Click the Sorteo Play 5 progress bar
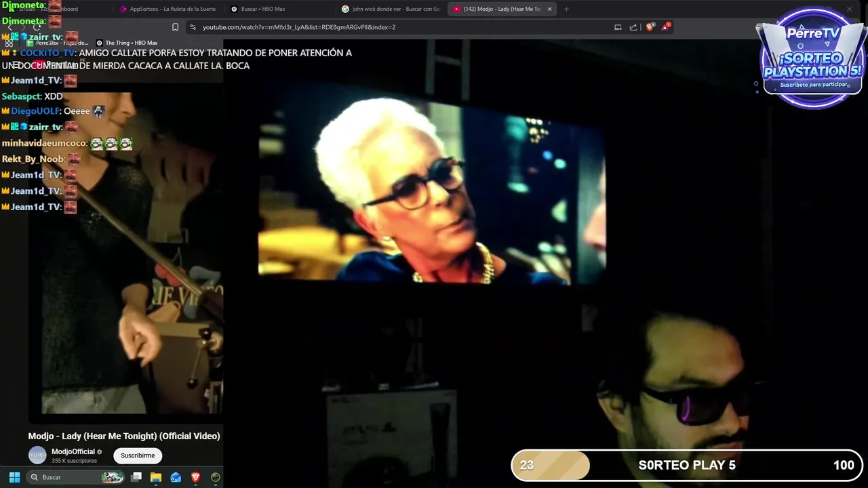868x488 pixels. (686, 466)
